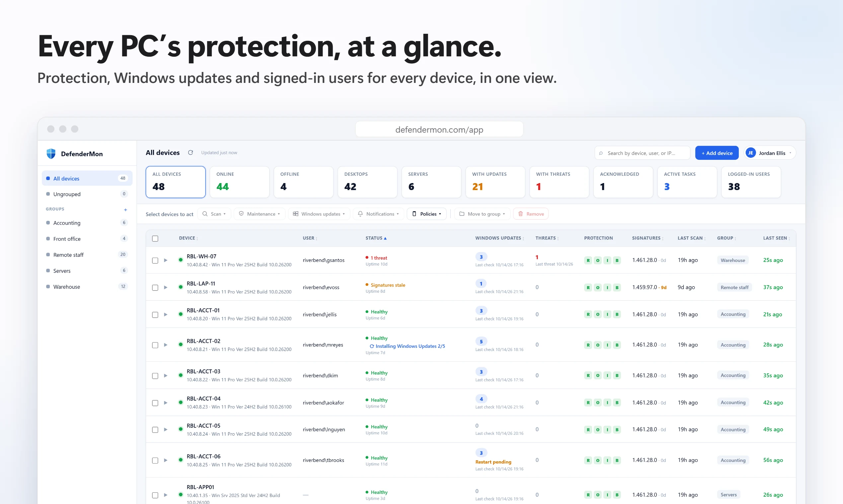Screen dimensions: 843x504
Task: Click the Warehouse group tag on RBL-WH-07
Action: click(x=732, y=261)
